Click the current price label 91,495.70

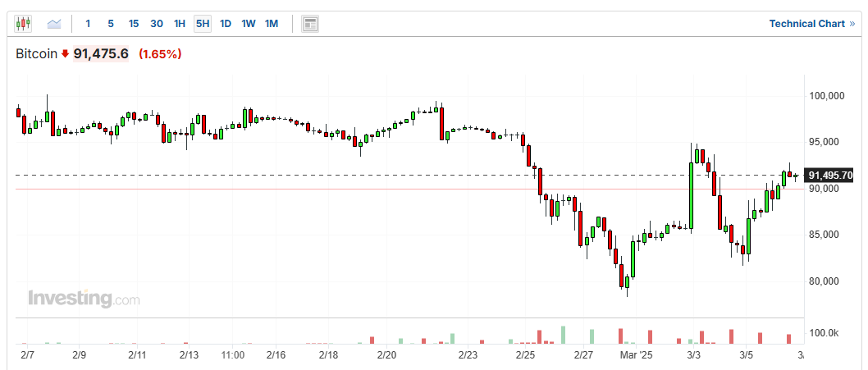[x=830, y=176]
